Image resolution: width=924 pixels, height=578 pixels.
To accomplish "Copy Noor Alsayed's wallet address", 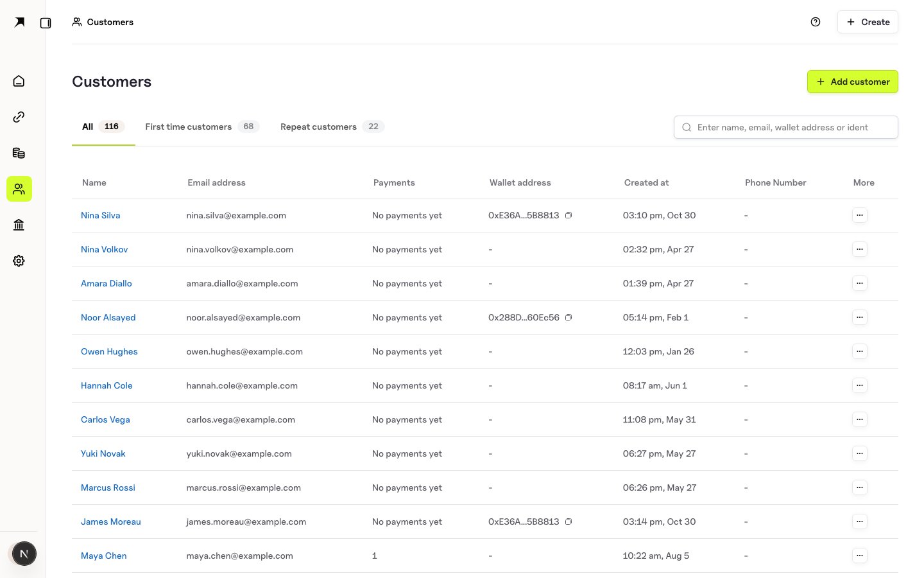I will [x=569, y=317].
